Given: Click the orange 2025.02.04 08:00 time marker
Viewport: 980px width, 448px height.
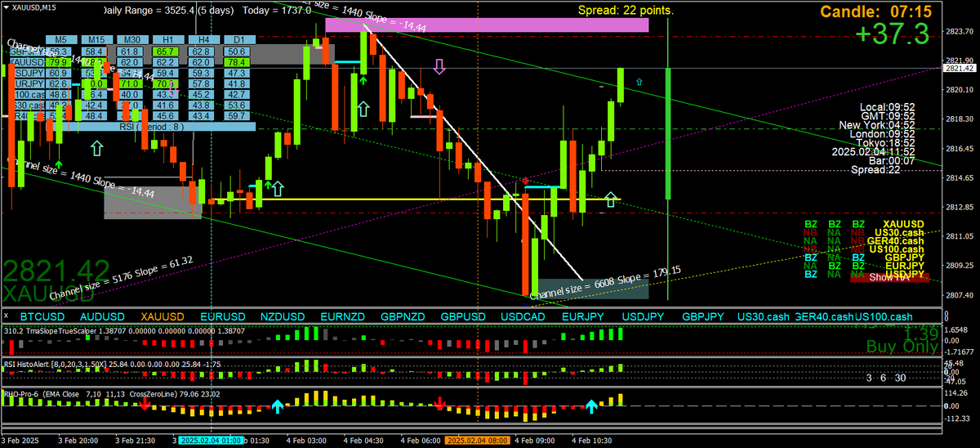Looking at the screenshot, I should pos(477,440).
